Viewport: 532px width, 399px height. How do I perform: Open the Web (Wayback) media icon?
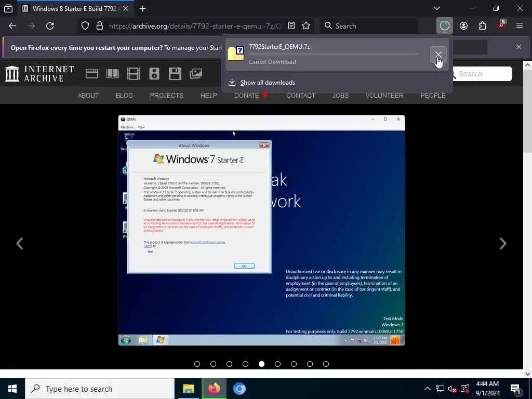(x=91, y=74)
